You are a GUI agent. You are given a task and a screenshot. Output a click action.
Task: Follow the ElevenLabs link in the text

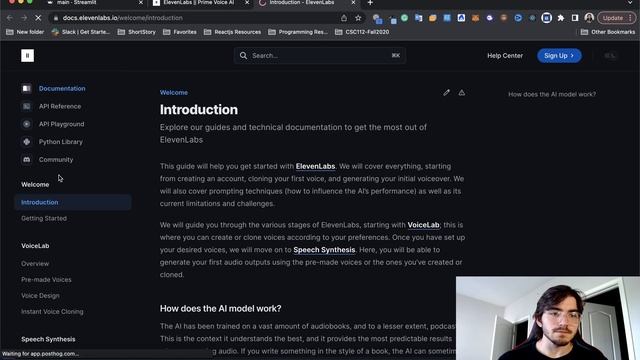(x=315, y=166)
